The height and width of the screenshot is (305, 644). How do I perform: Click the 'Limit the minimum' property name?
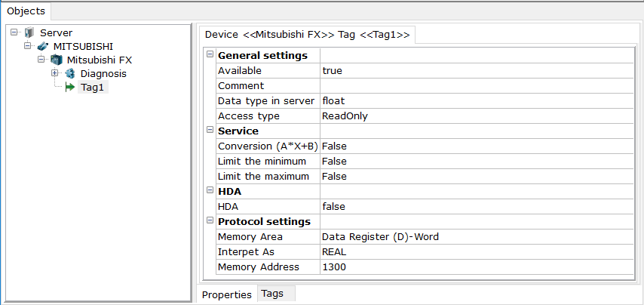(x=262, y=161)
